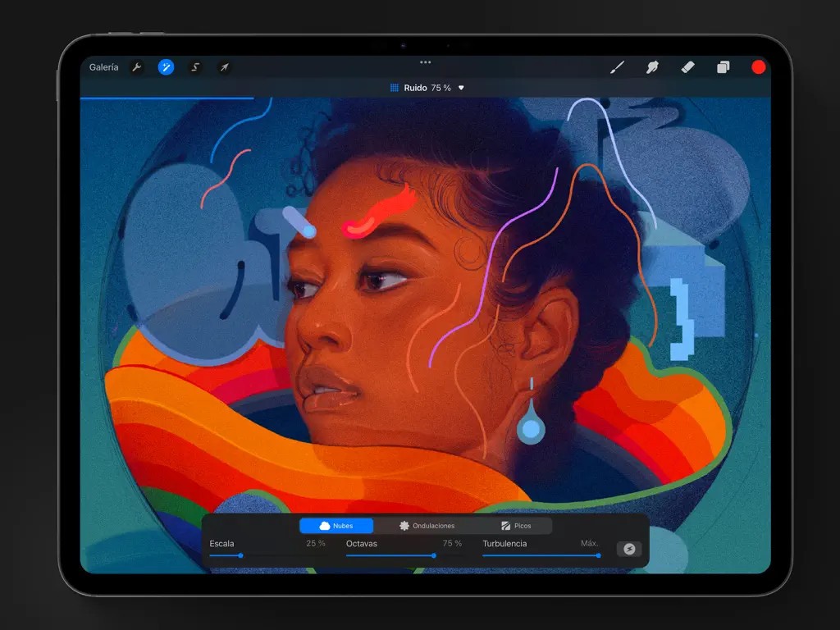Switch to the Ondulaciones noise tab
This screenshot has height=630, width=840.
(426, 526)
